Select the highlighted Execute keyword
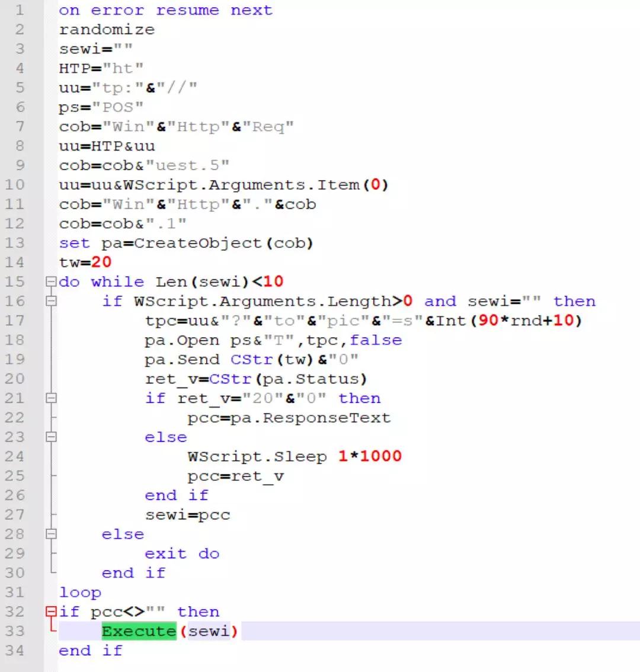Viewport: 640px width, 672px height. [x=138, y=631]
